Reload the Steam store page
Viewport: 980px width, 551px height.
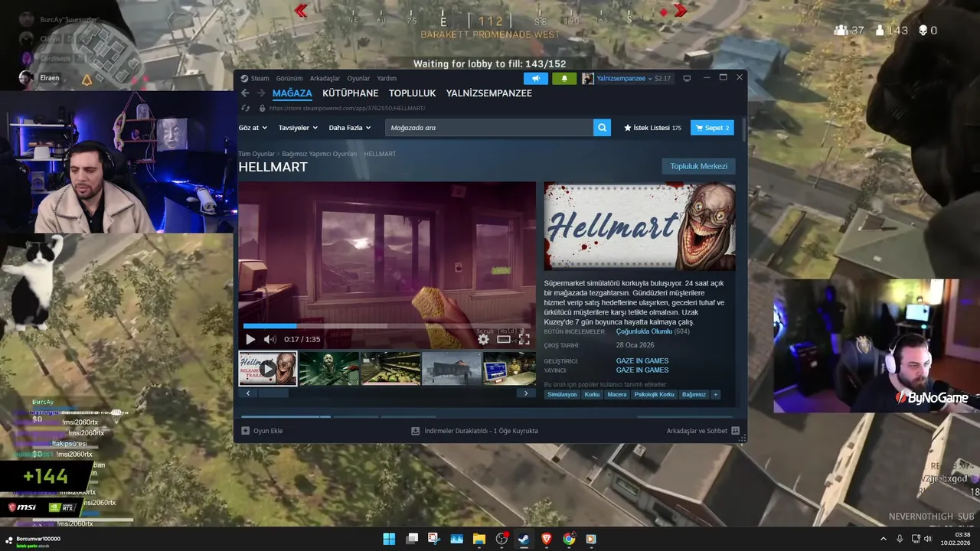point(245,108)
